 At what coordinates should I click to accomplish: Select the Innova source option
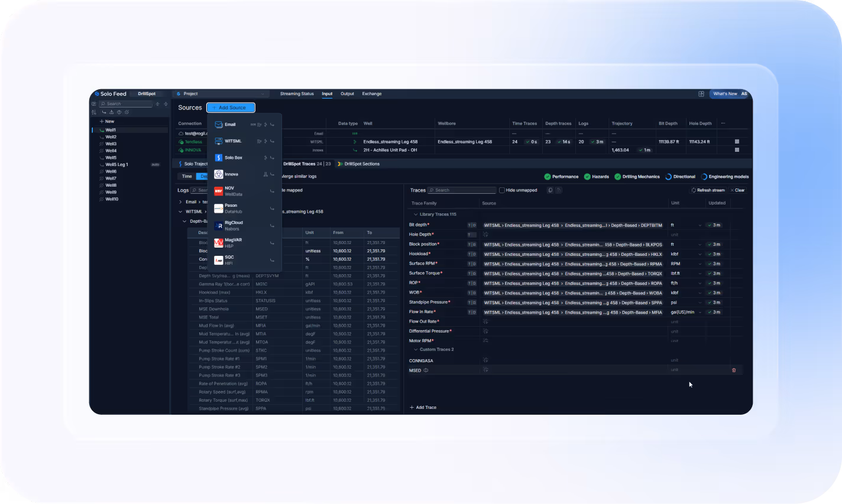(x=244, y=174)
